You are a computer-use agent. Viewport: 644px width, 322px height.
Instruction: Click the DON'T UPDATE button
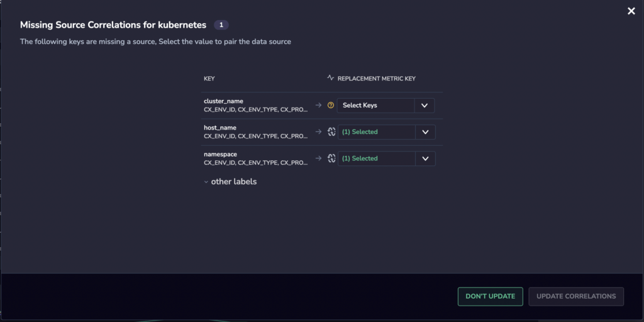click(x=491, y=297)
